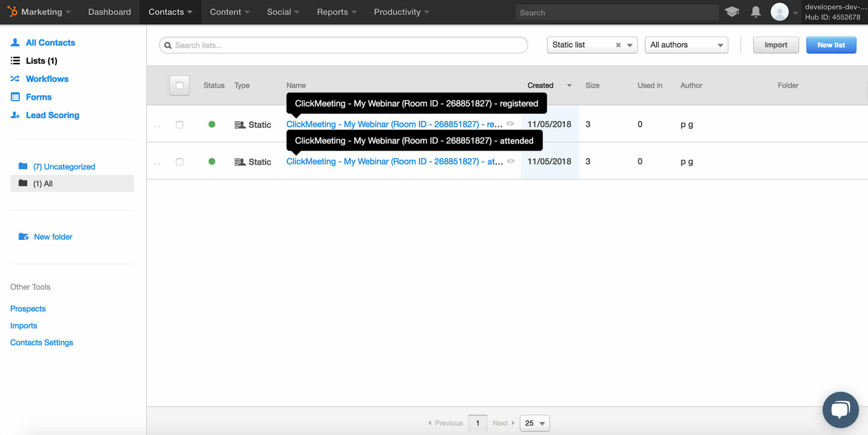Click the Import button
The width and height of the screenshot is (868, 435).
(x=776, y=45)
